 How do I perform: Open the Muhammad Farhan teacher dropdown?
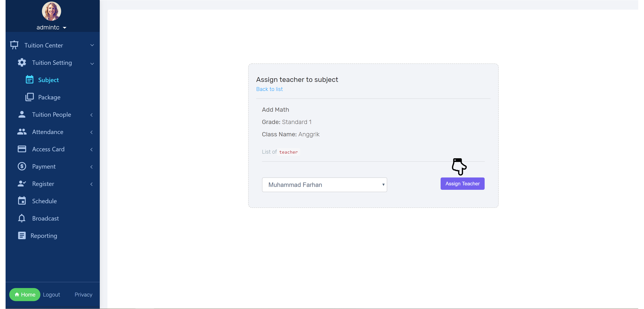click(x=324, y=185)
